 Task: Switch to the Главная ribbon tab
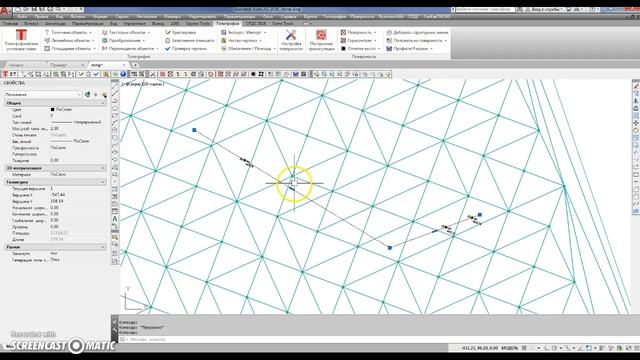(x=10, y=24)
